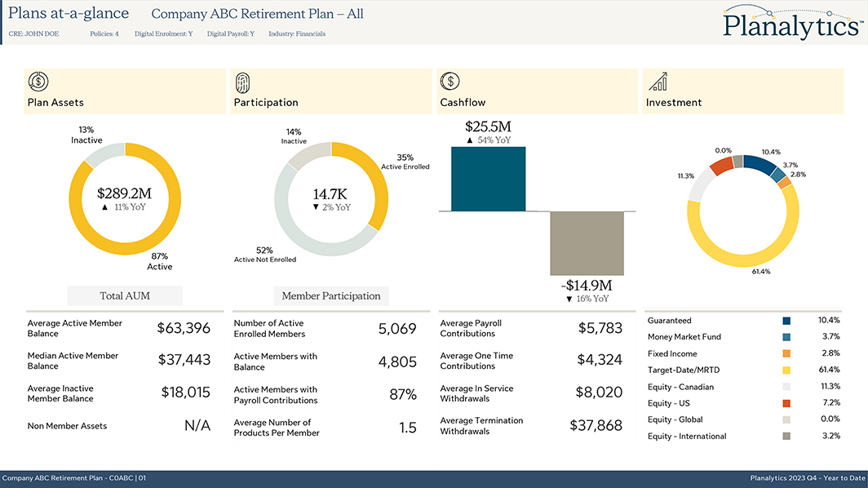Toggle Digital Payroll: Y indicator
Viewport: 868px width, 488px height.
click(x=229, y=33)
